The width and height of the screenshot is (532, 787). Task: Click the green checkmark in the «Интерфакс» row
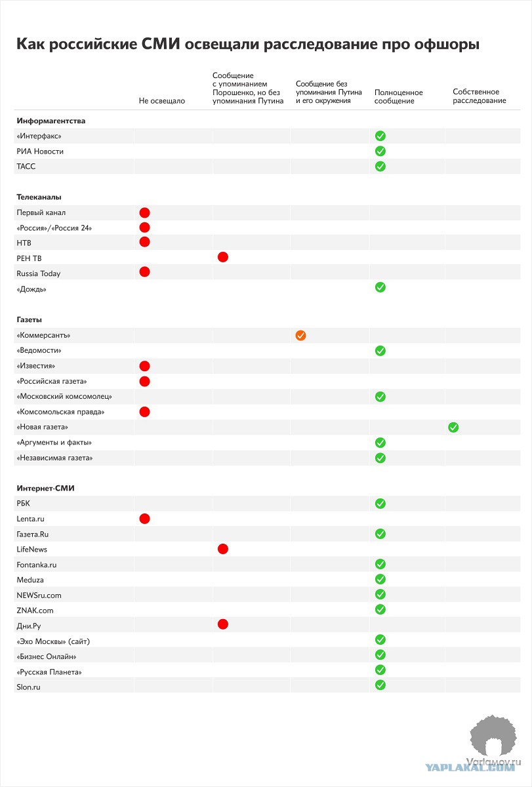point(380,136)
